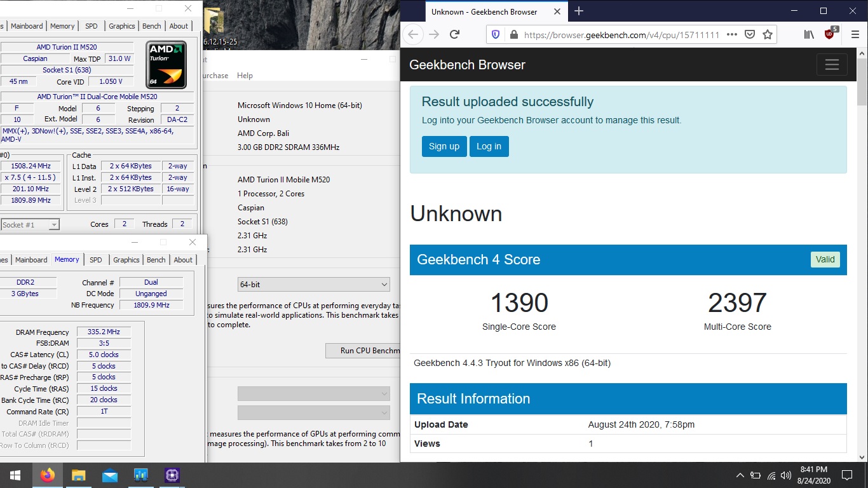Open File Explorer from the taskbar
The image size is (868, 488).
[x=78, y=475]
